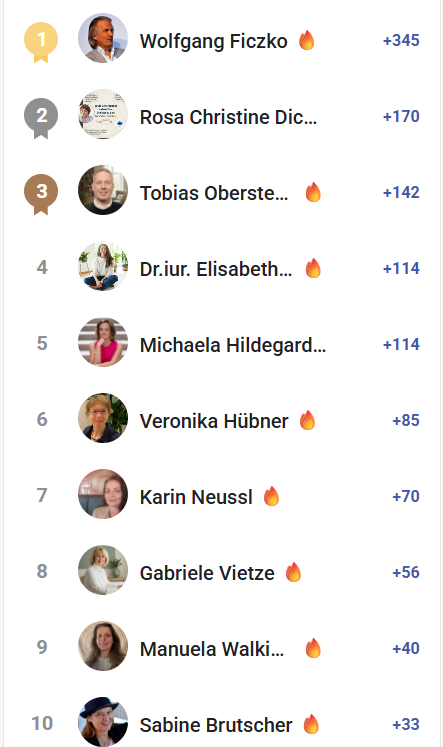Click the gold first-place medal badge

tap(41, 42)
